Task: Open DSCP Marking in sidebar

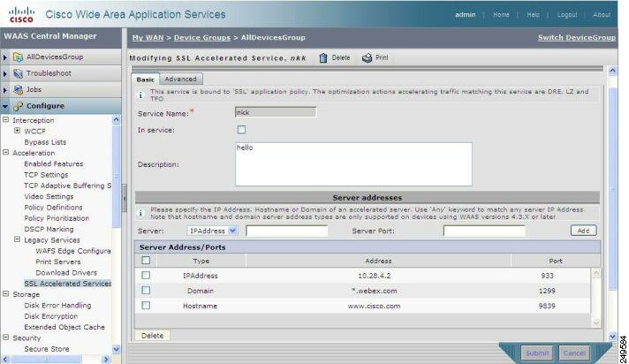Action: [x=49, y=229]
